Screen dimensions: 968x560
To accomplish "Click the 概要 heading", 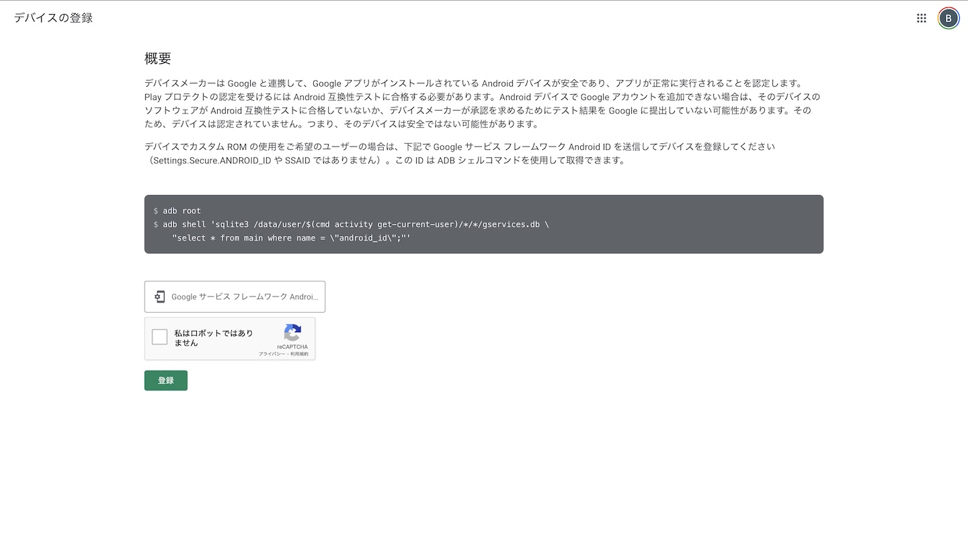I will click(158, 58).
